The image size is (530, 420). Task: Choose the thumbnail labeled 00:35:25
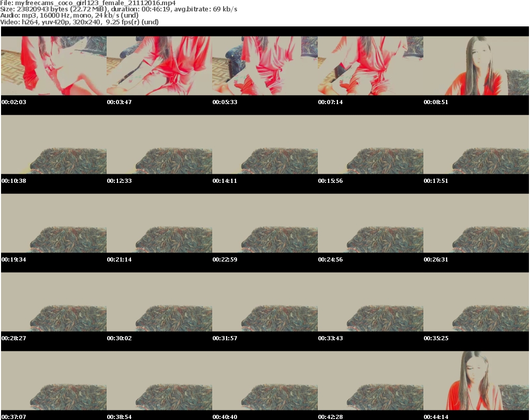476,301
